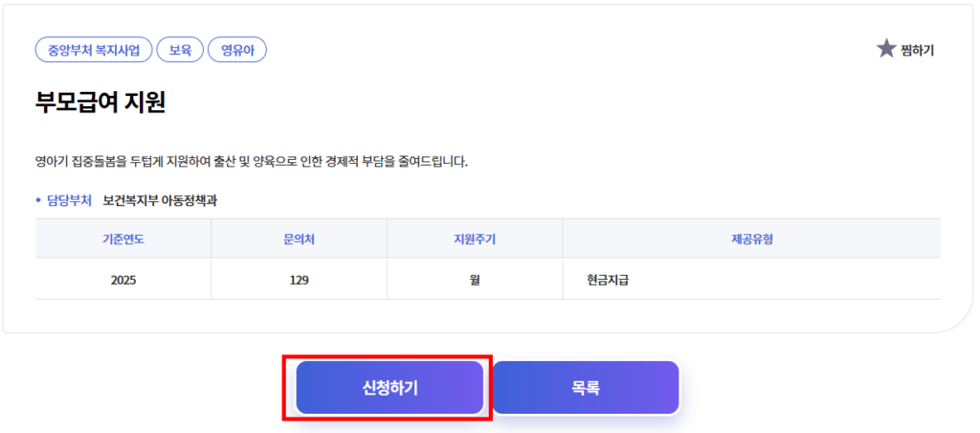The image size is (980, 433).
Task: Click the 담당부처 label
Action: pos(70,200)
